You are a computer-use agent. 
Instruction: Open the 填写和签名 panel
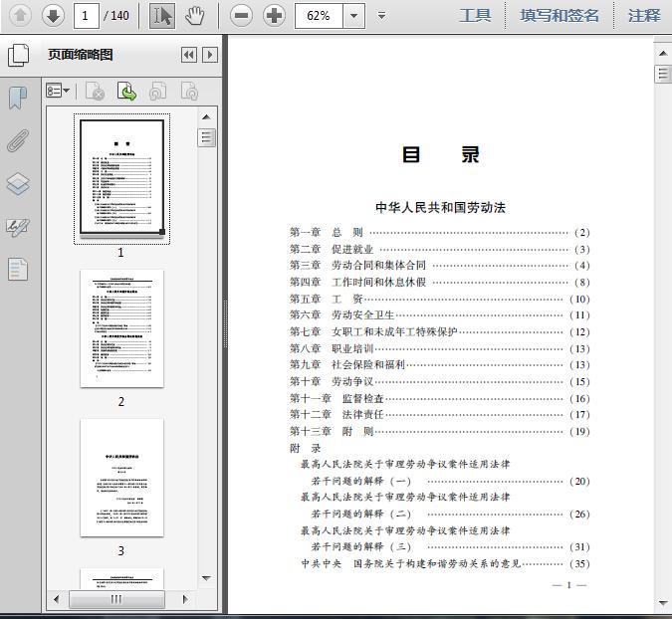pyautogui.click(x=560, y=16)
